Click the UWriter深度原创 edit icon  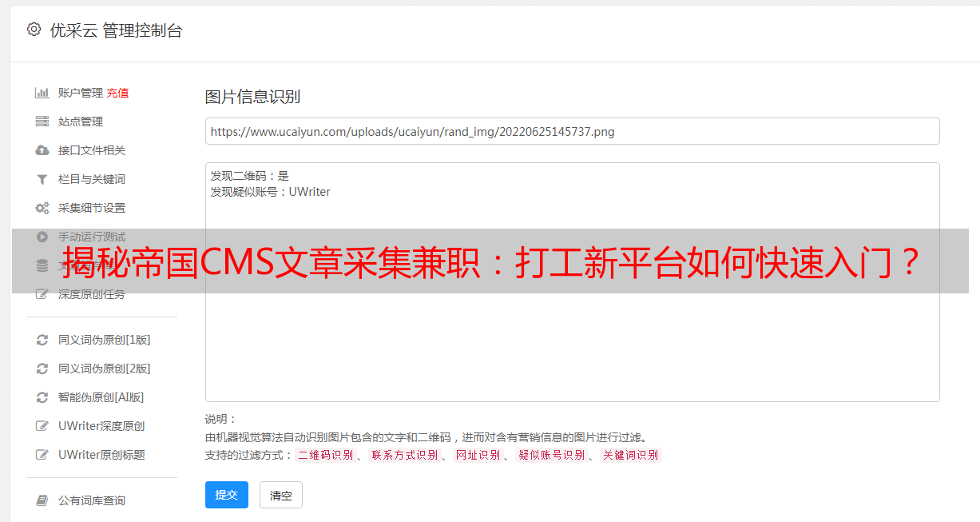pos(42,426)
